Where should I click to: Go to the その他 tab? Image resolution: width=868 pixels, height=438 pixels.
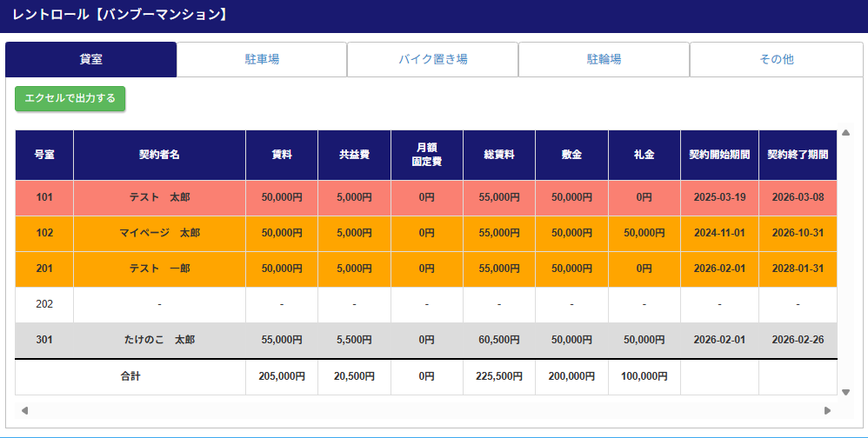point(776,60)
